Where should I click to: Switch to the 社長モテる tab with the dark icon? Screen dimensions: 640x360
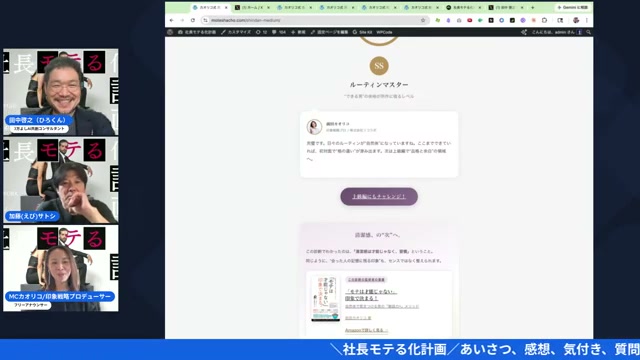[463, 7]
